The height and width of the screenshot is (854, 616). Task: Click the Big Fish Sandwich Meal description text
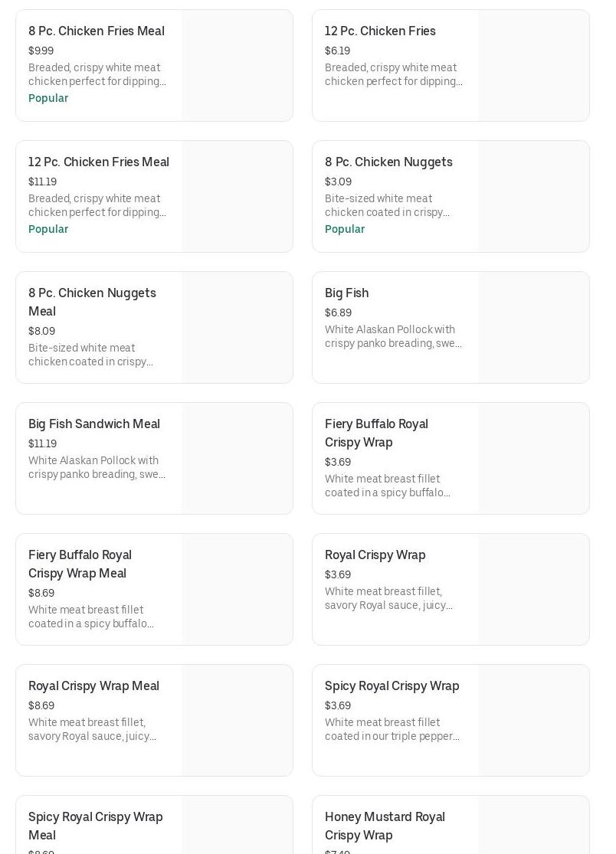click(97, 467)
